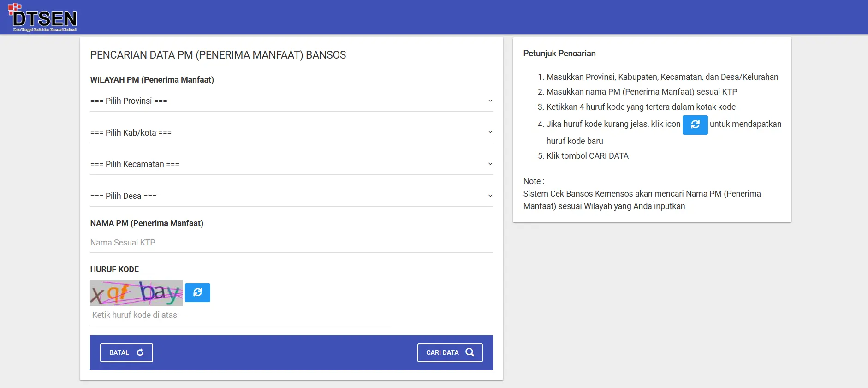Click the Petunjuk Pencarian panel title
868x388 pixels.
pyautogui.click(x=559, y=54)
